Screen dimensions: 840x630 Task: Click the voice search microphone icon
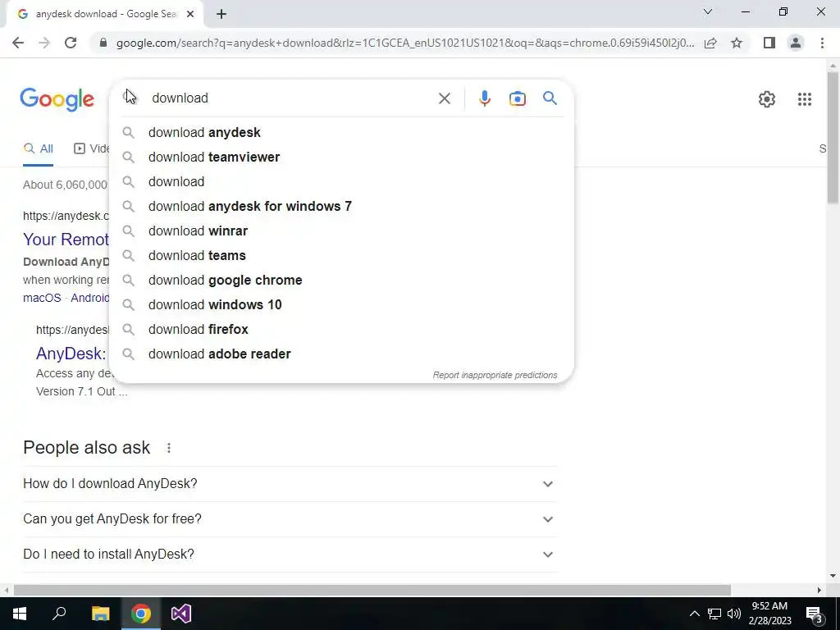(484, 98)
